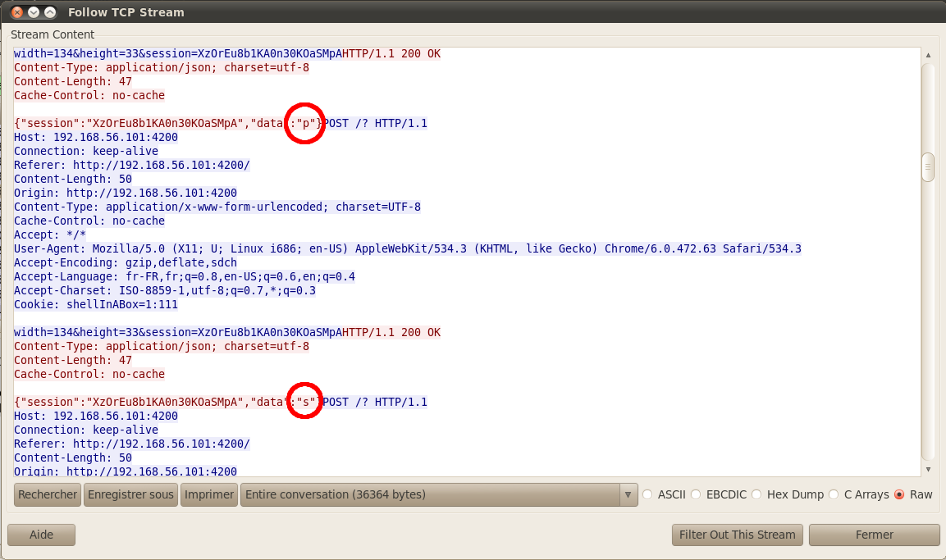Click Filter Out This Stream

[x=737, y=535]
